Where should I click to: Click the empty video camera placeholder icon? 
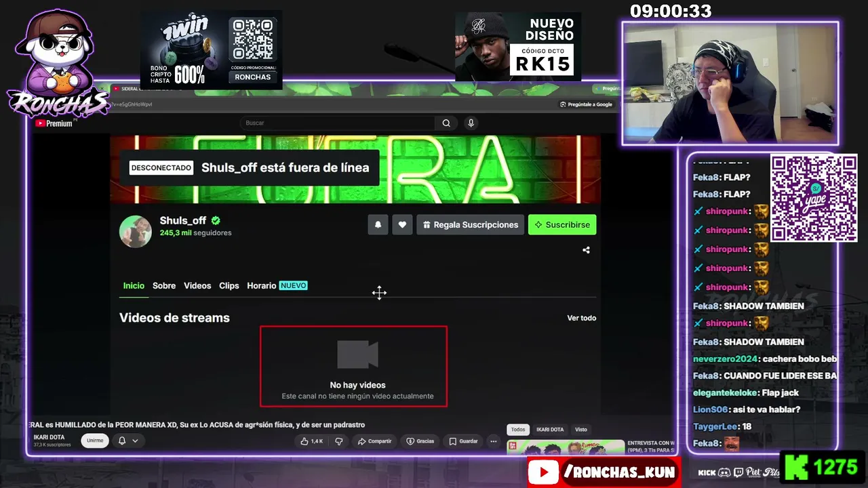(357, 354)
